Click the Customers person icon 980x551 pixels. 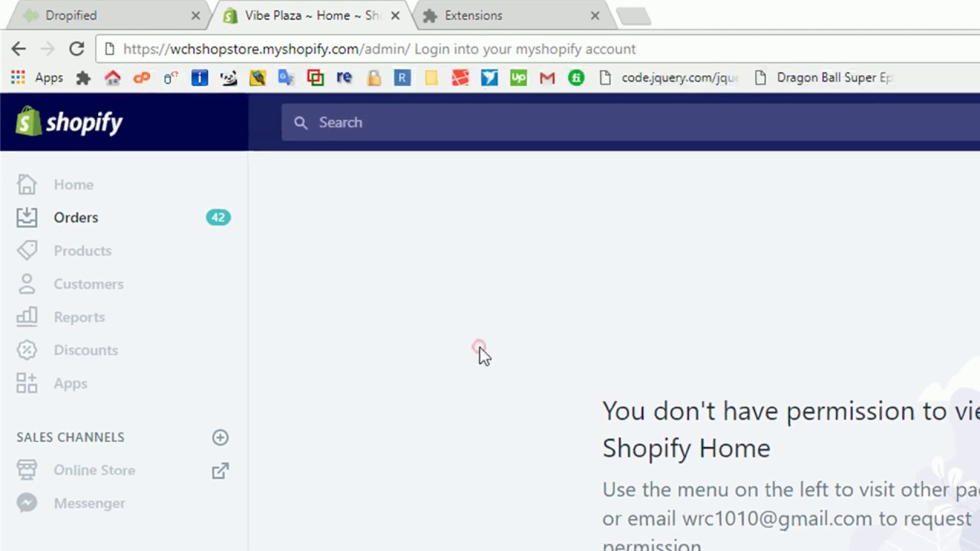pos(27,284)
